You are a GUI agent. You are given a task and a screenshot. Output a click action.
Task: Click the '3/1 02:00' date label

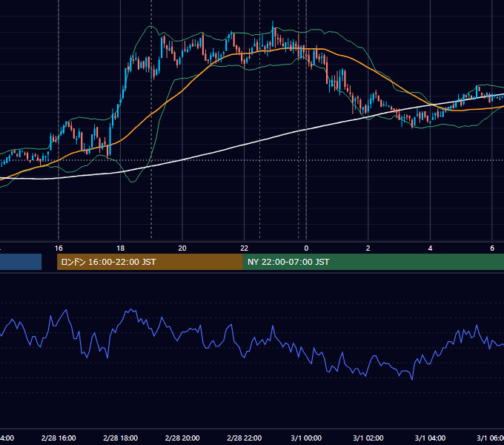pyautogui.click(x=368, y=438)
